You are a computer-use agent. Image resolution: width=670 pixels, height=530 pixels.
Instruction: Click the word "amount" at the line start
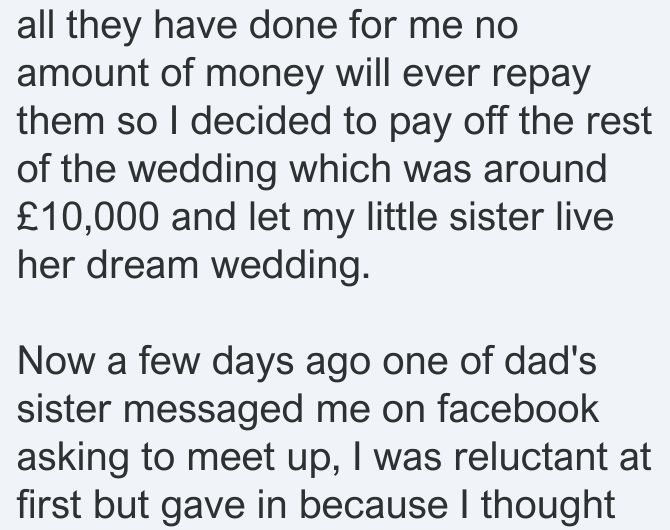click(83, 73)
